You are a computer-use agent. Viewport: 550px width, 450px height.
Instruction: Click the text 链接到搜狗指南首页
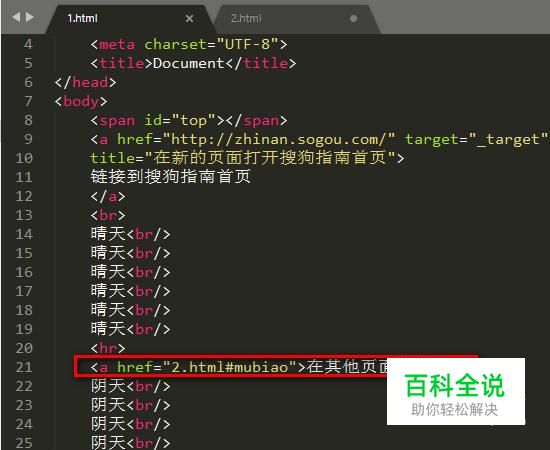point(170,177)
